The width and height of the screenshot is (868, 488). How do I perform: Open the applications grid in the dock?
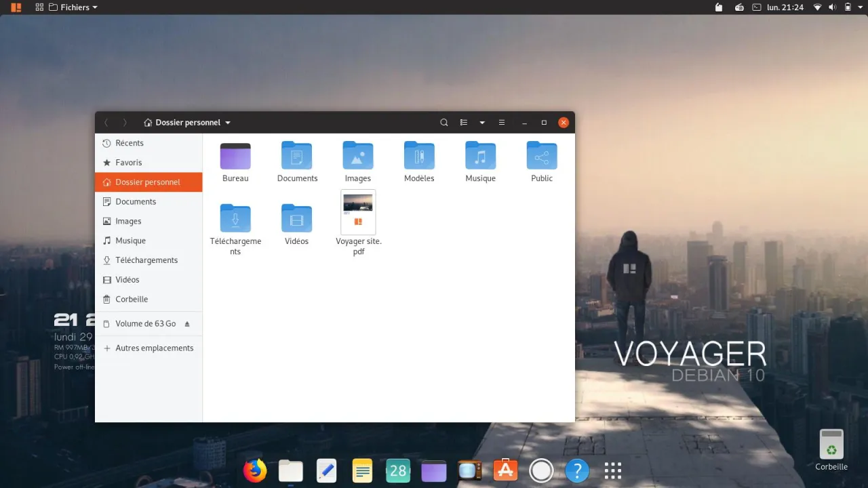tap(612, 470)
